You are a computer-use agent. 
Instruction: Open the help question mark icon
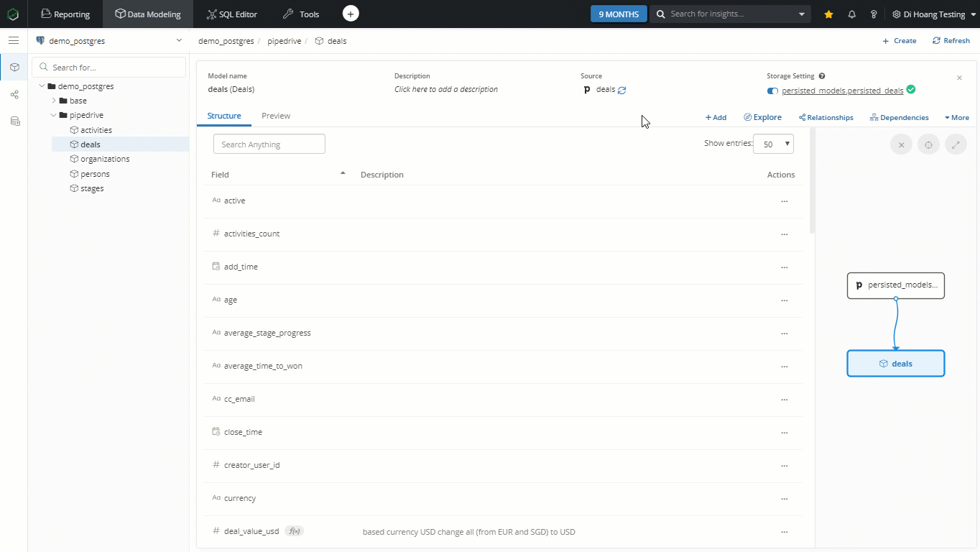pyautogui.click(x=874, y=14)
